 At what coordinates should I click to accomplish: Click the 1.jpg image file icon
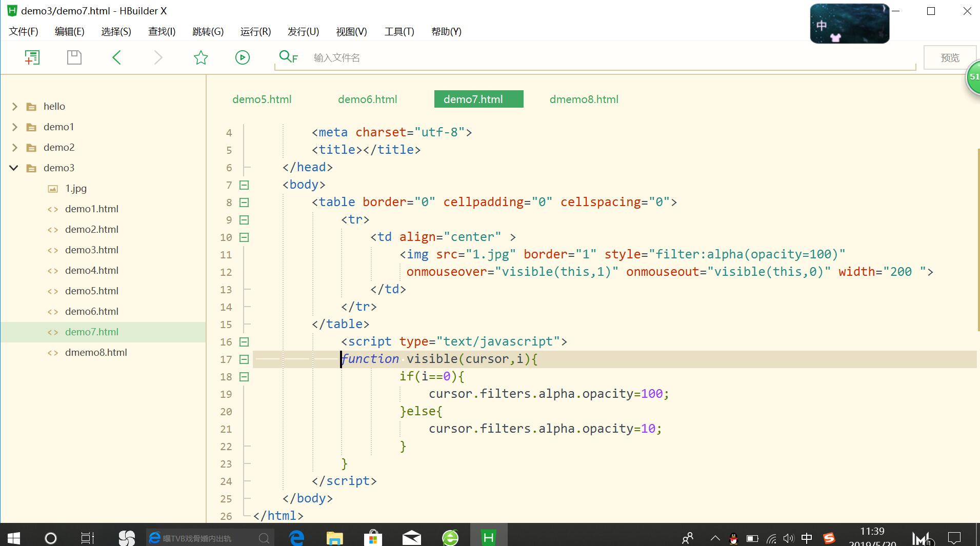[53, 189]
